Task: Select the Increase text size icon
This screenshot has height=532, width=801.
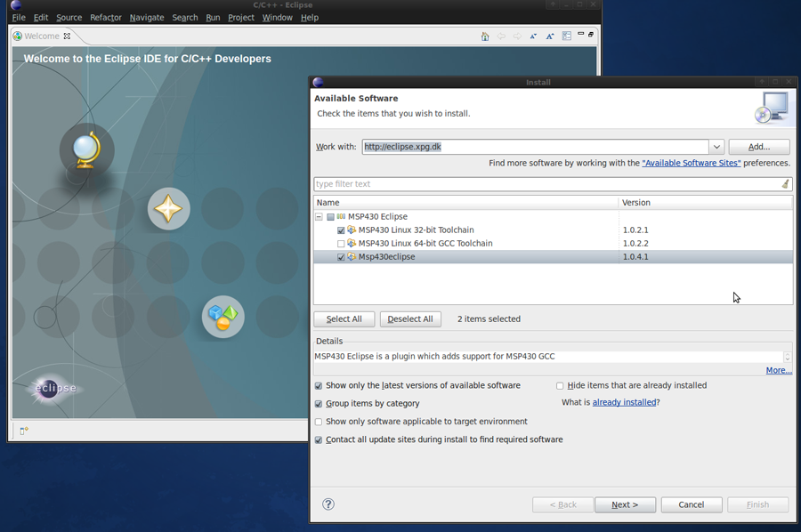Action: (x=549, y=36)
